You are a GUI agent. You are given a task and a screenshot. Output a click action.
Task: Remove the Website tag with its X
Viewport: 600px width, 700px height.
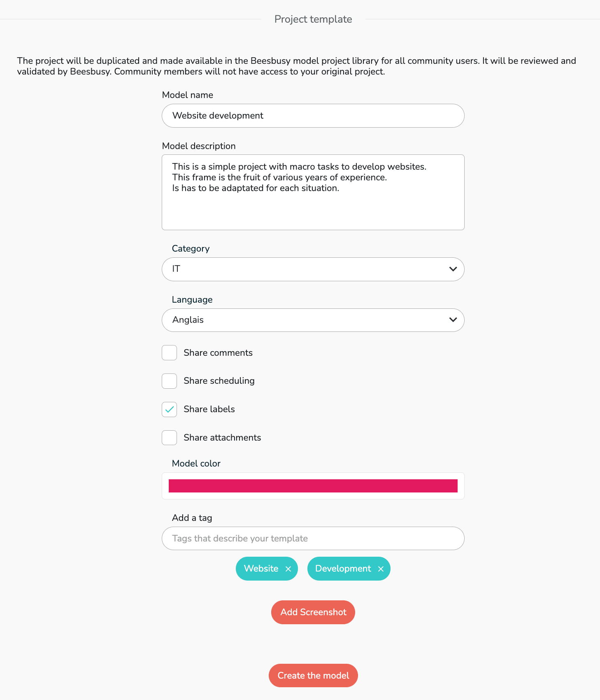point(288,569)
